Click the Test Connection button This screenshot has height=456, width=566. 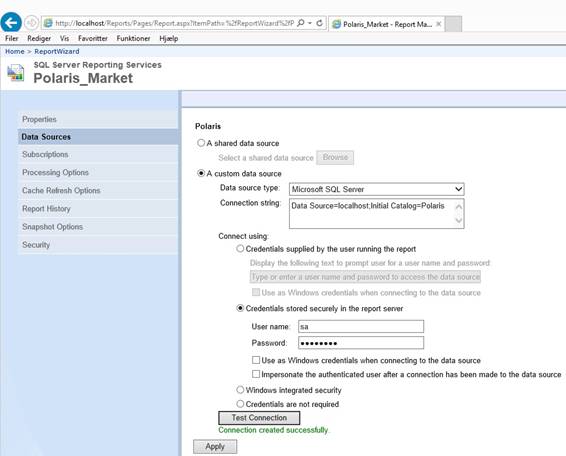259,418
